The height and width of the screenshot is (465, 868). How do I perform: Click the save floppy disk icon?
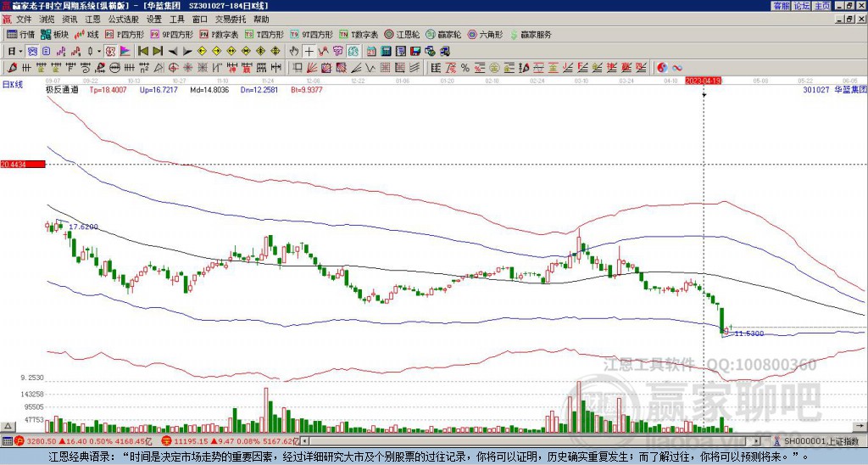[x=415, y=52]
